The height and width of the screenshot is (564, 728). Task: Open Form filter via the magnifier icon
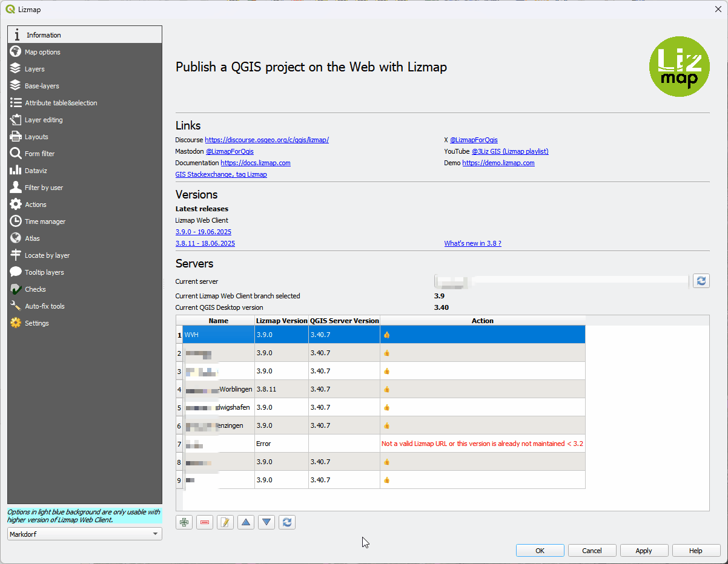pos(16,154)
